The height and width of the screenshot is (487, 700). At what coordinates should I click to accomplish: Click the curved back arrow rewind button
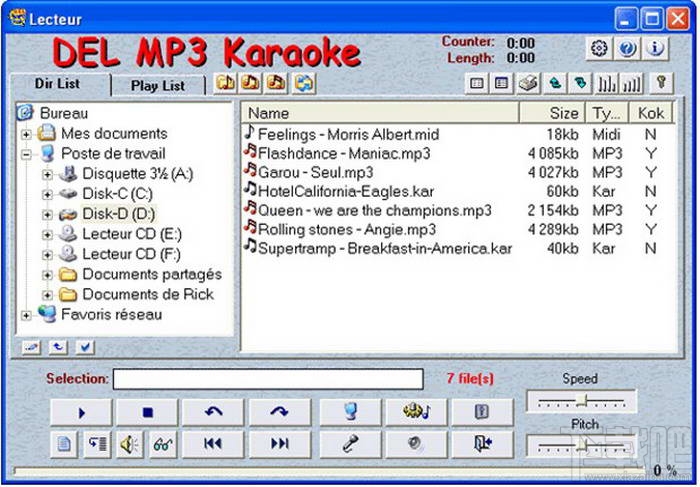213,412
